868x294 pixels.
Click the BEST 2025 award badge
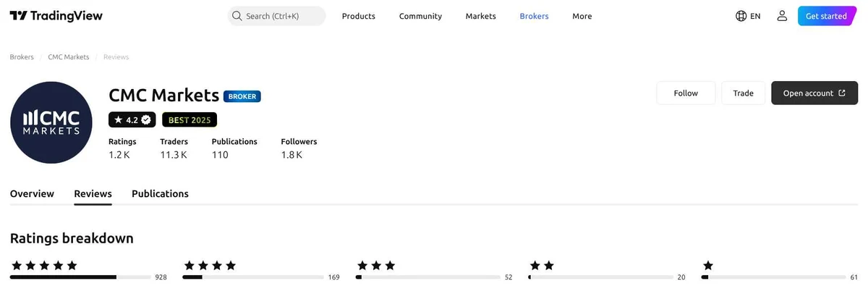(190, 119)
